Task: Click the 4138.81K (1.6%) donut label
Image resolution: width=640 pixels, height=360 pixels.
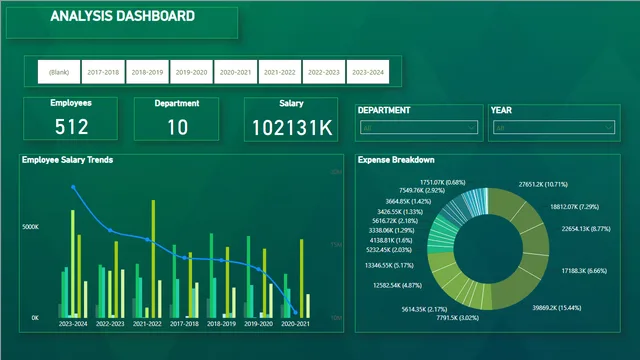Action: coord(391,241)
